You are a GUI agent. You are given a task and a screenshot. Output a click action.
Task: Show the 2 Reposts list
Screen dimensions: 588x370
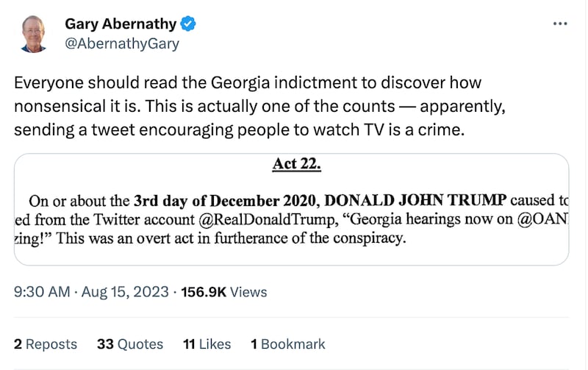point(46,344)
